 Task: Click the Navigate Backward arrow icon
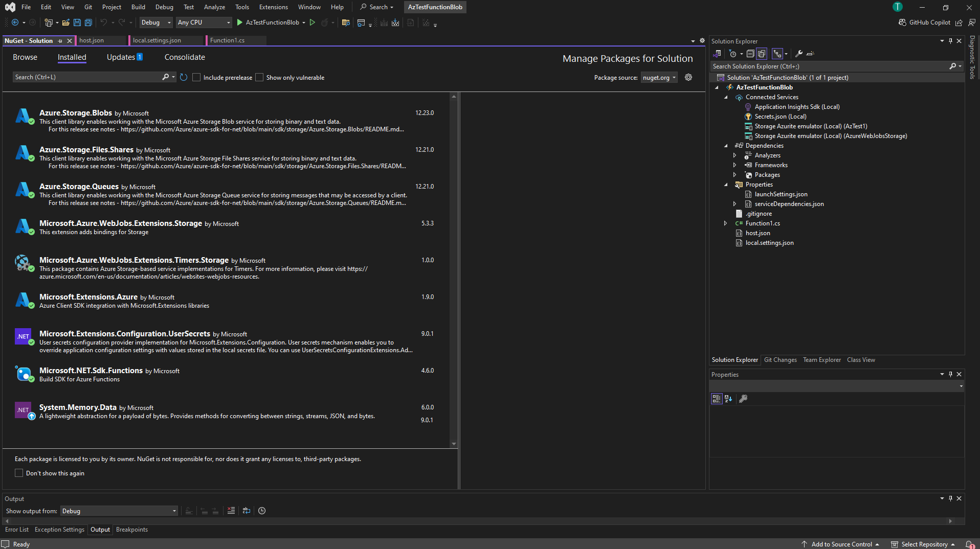click(15, 22)
